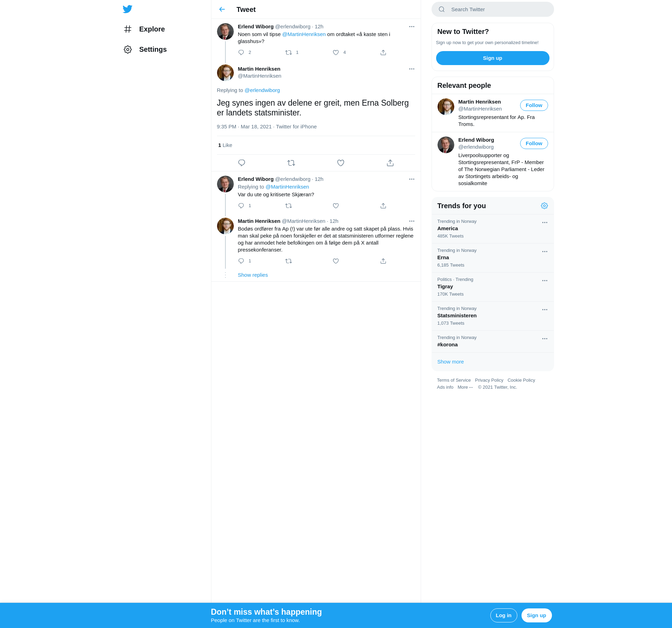Like Erlend Wiborg's first tweet
Viewport: 672px width, 628px height.
[336, 52]
